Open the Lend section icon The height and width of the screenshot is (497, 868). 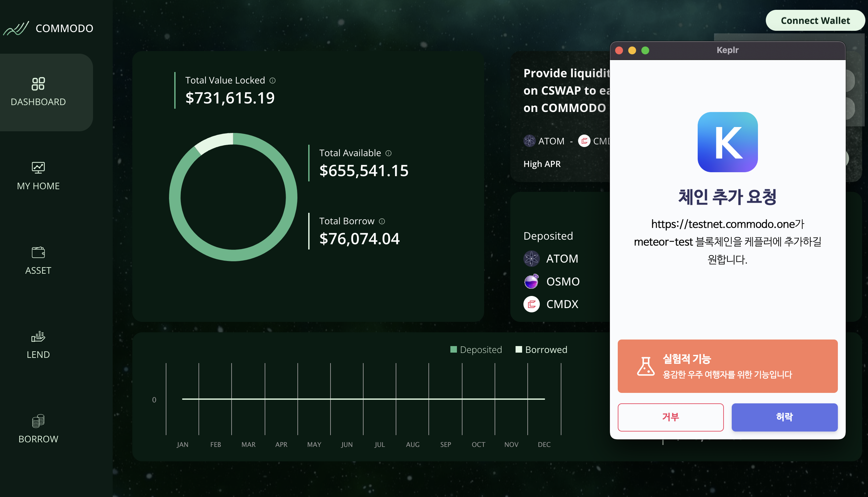[x=38, y=337]
